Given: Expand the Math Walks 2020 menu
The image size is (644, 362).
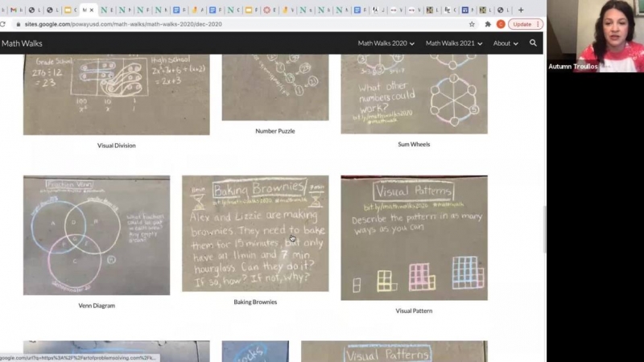Looking at the screenshot, I should 386,43.
